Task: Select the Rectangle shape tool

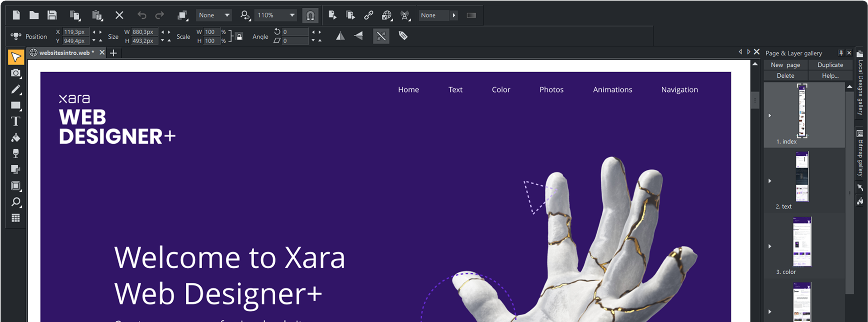Action: 16,106
